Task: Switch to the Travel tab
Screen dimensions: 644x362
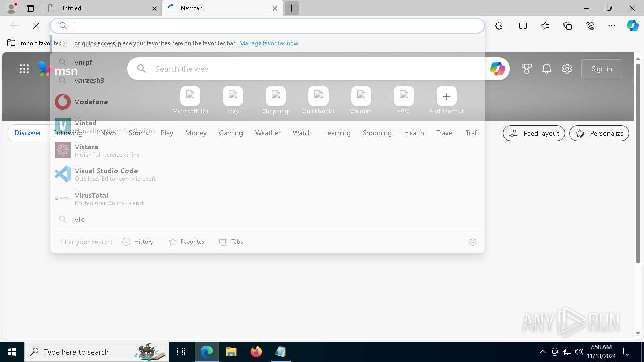Action: pyautogui.click(x=445, y=133)
